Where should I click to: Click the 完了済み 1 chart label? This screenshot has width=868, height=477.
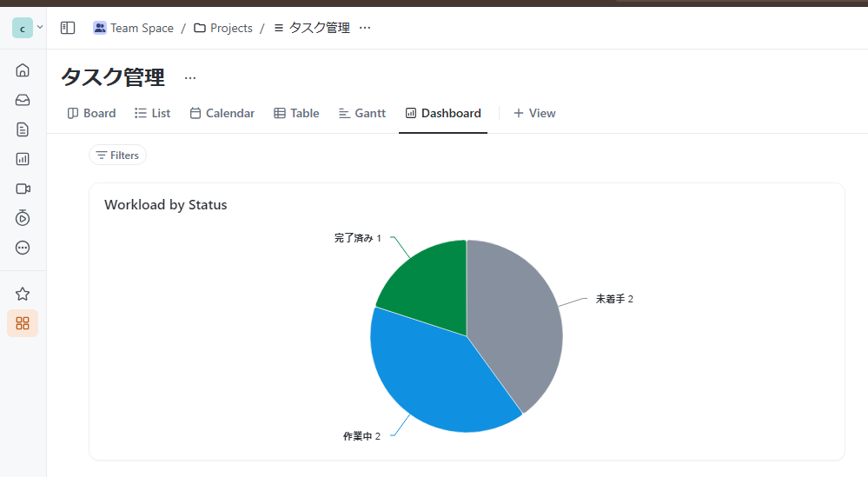(x=358, y=238)
